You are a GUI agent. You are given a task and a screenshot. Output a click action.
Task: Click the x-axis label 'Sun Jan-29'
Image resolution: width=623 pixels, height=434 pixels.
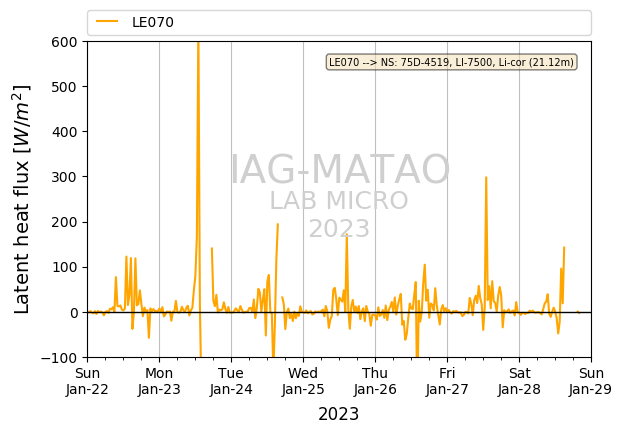click(591, 381)
